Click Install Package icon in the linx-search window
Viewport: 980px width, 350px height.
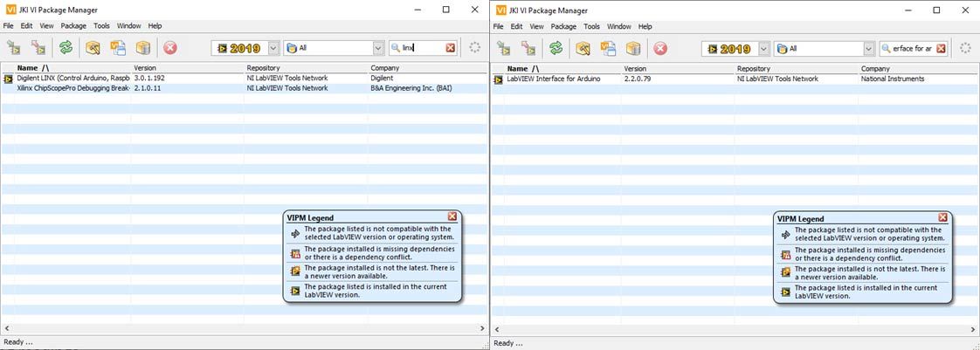click(13, 47)
